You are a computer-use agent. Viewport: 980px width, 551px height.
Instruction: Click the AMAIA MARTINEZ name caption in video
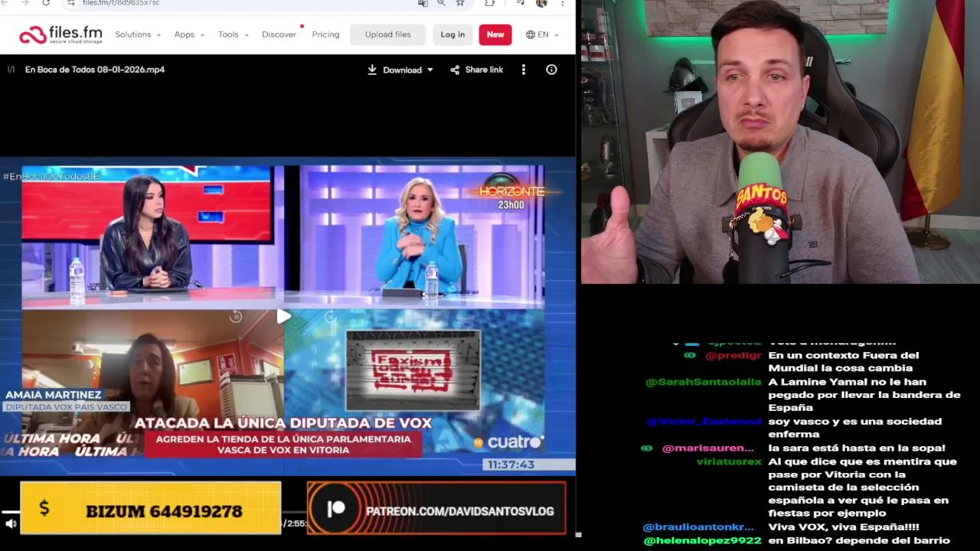(54, 395)
